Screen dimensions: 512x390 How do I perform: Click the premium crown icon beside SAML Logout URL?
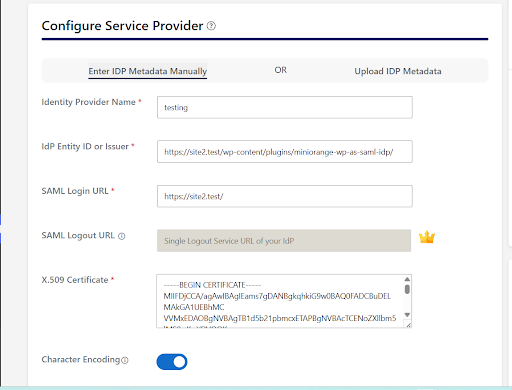click(427, 237)
